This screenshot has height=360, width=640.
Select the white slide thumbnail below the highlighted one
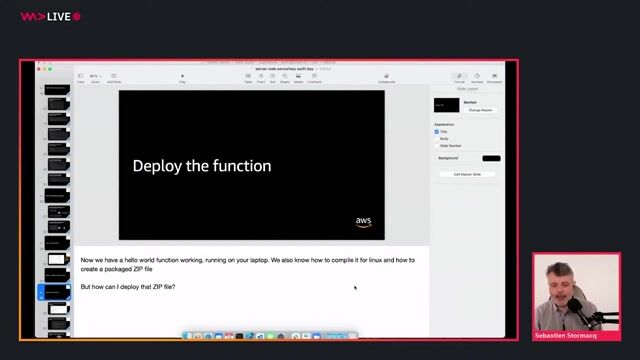(58, 309)
